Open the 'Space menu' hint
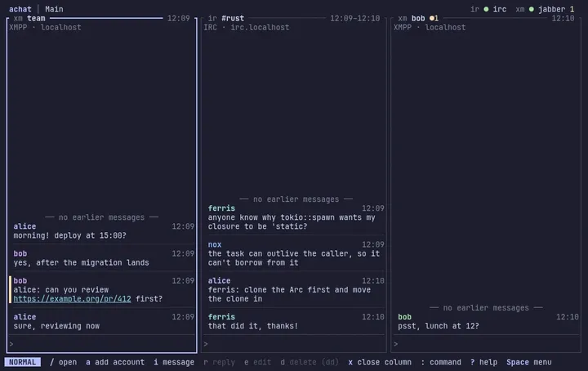Screen dimensions: 588x371 pyautogui.click(x=529, y=362)
